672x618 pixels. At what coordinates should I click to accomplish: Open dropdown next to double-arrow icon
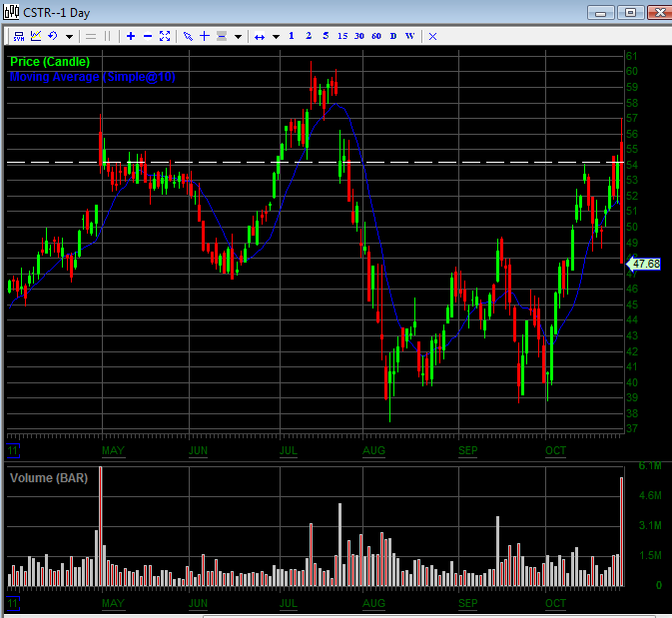[276, 37]
